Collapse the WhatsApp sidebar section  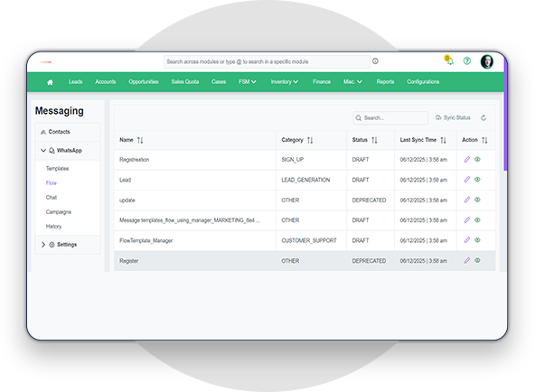point(43,150)
